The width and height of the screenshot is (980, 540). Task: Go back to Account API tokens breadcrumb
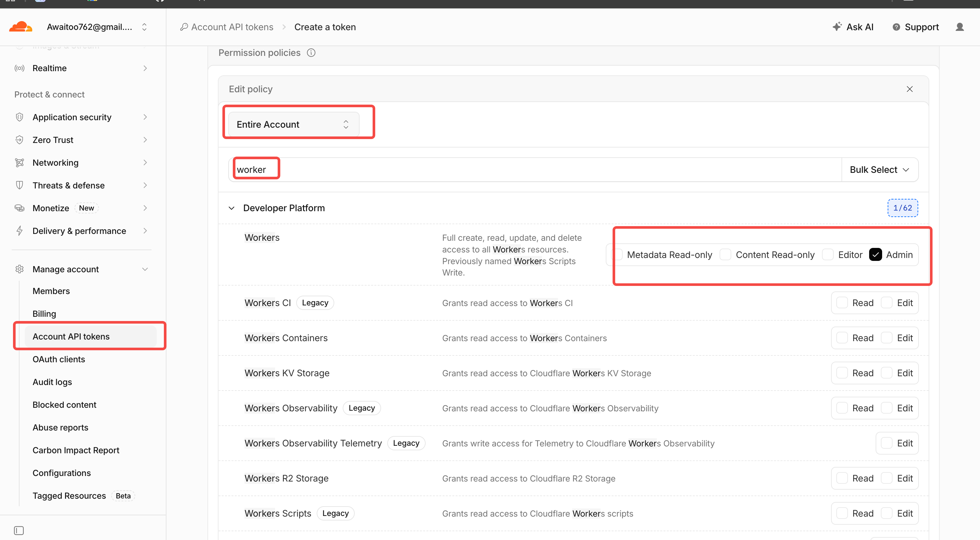point(232,27)
